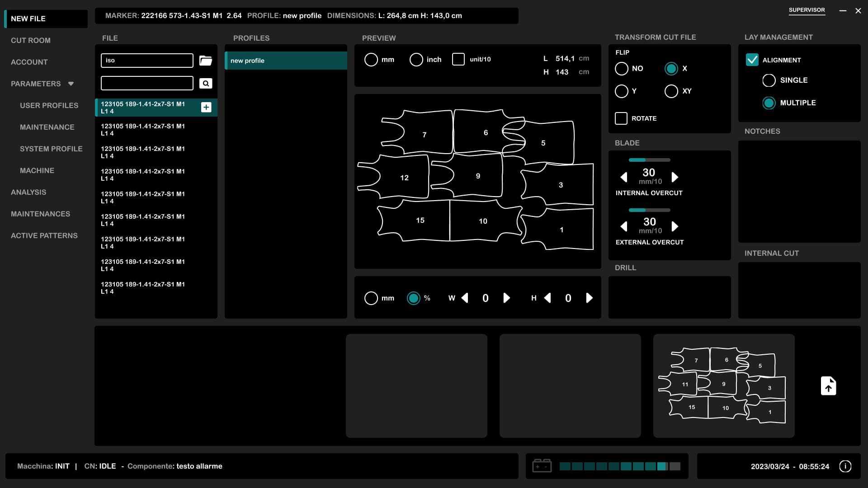The image size is (868, 488).
Task: Set flip to XY
Action: pos(671,91)
